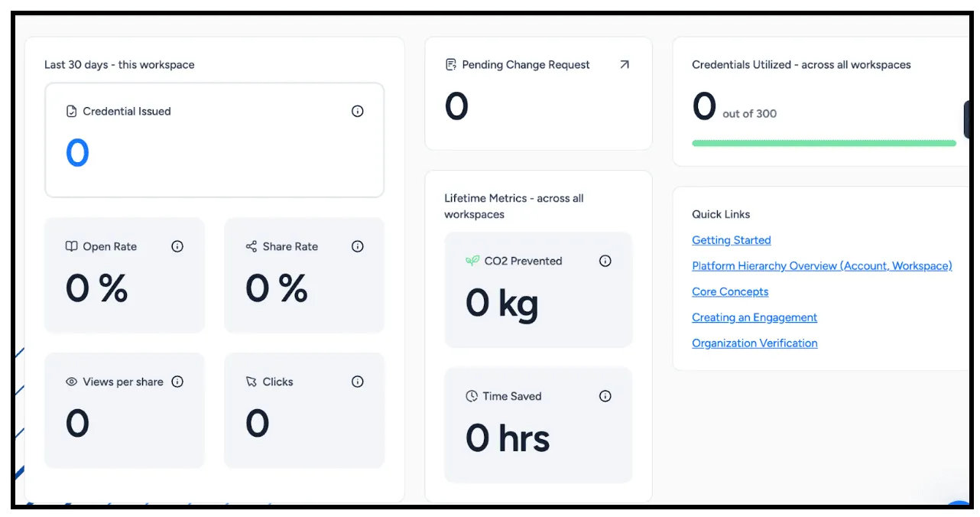Click the Share Rate info icon
Viewport: 980px width, 517px height.
(357, 246)
